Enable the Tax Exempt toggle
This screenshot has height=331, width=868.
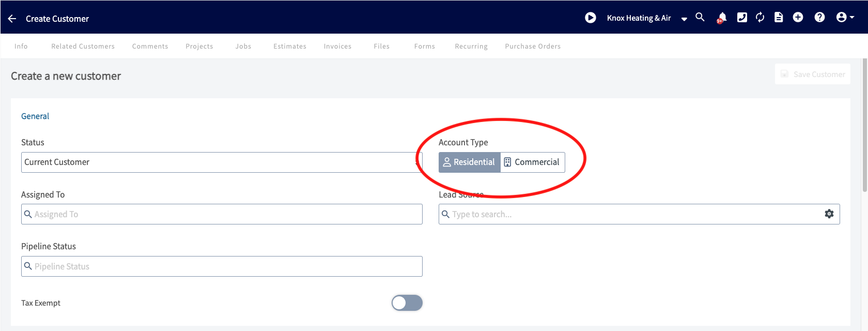407,303
